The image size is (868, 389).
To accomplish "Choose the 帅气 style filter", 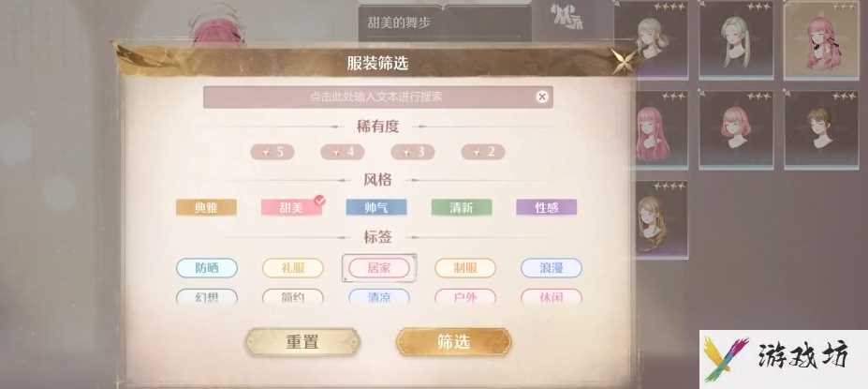I will coord(376,208).
